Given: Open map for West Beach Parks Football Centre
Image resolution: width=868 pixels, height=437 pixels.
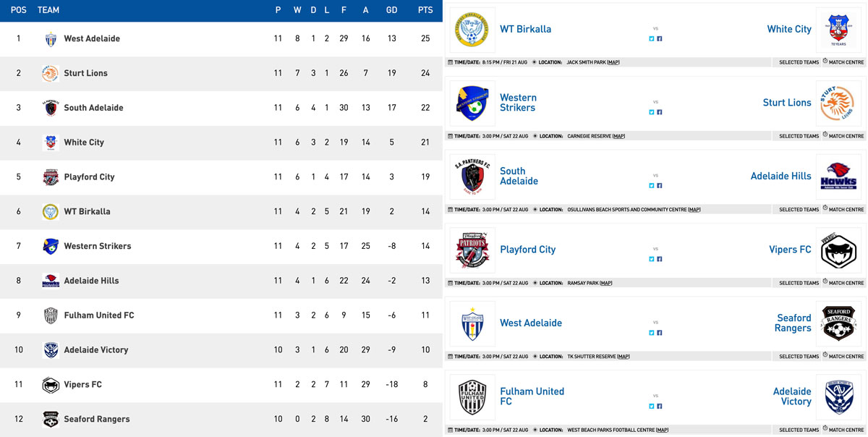Looking at the screenshot, I should point(662,430).
